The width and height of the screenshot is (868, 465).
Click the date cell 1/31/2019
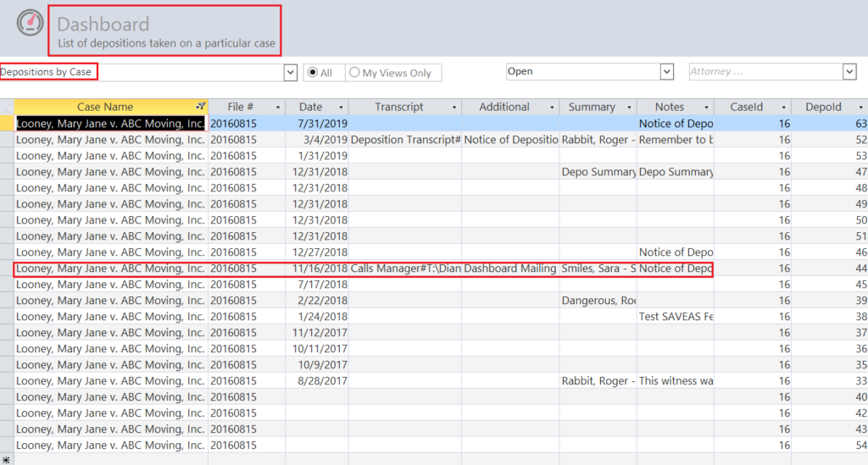tap(317, 155)
